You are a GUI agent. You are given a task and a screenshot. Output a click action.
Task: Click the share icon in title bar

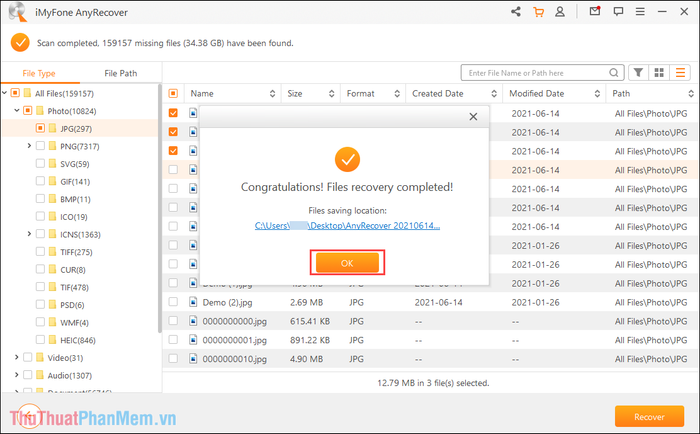click(x=516, y=12)
